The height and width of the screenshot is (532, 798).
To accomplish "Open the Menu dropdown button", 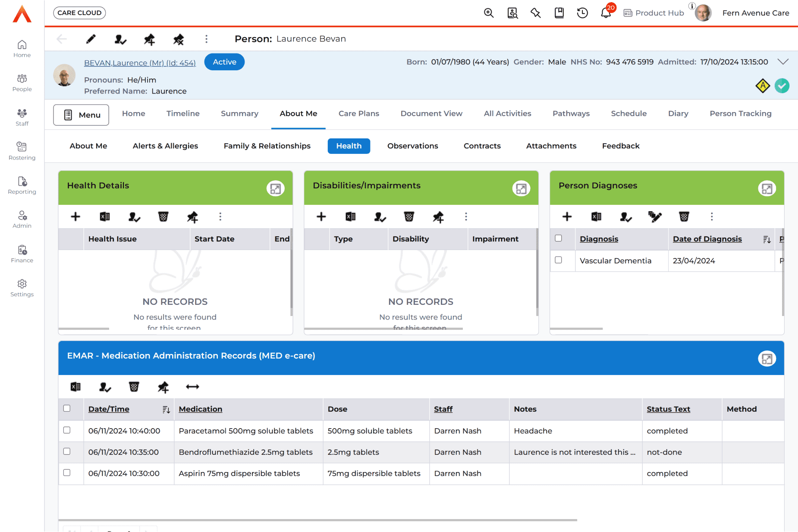I will coord(81,115).
